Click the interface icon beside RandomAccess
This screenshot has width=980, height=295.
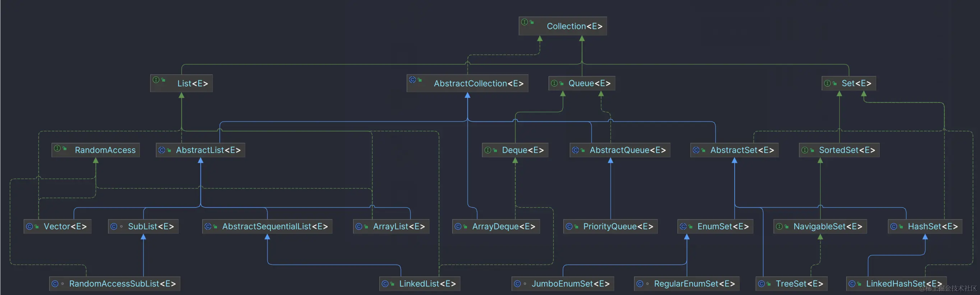57,148
